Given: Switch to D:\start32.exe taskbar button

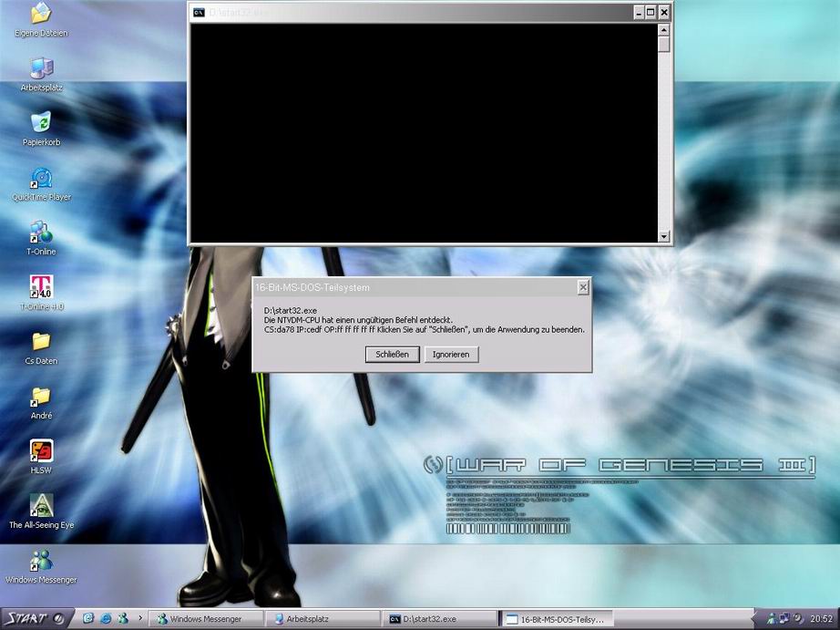Looking at the screenshot, I should click(x=439, y=619).
